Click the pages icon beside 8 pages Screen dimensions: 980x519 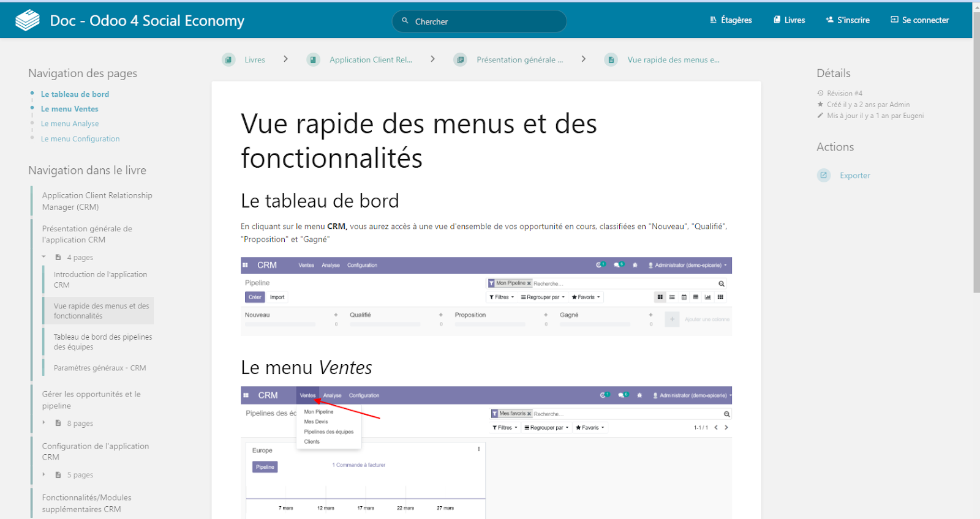[x=58, y=424]
